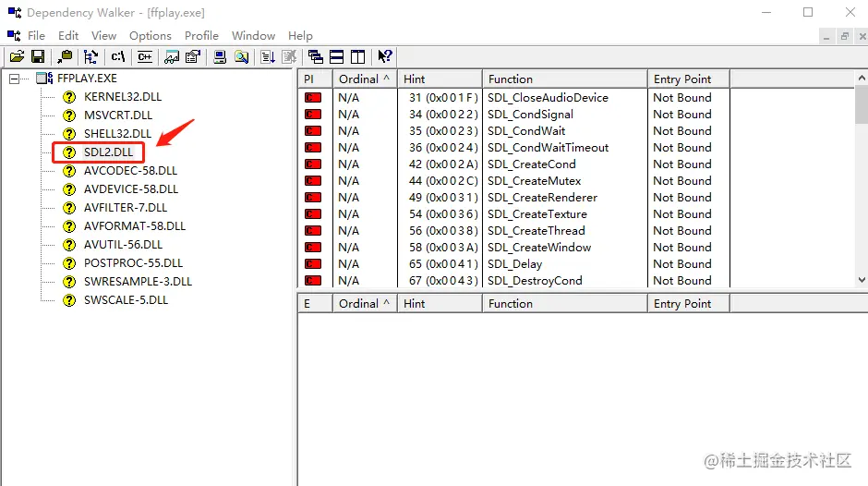
Task: Select SWRESAMPLE-3.DLL in module tree
Action: click(138, 282)
